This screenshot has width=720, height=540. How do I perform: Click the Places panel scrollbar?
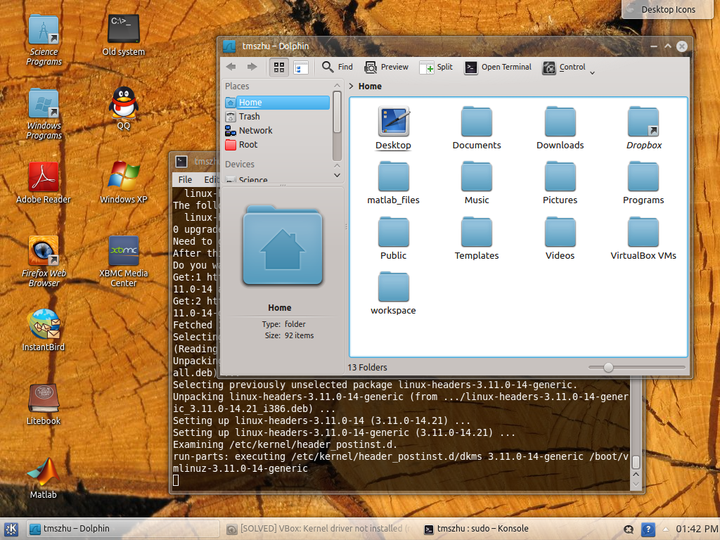[337, 112]
